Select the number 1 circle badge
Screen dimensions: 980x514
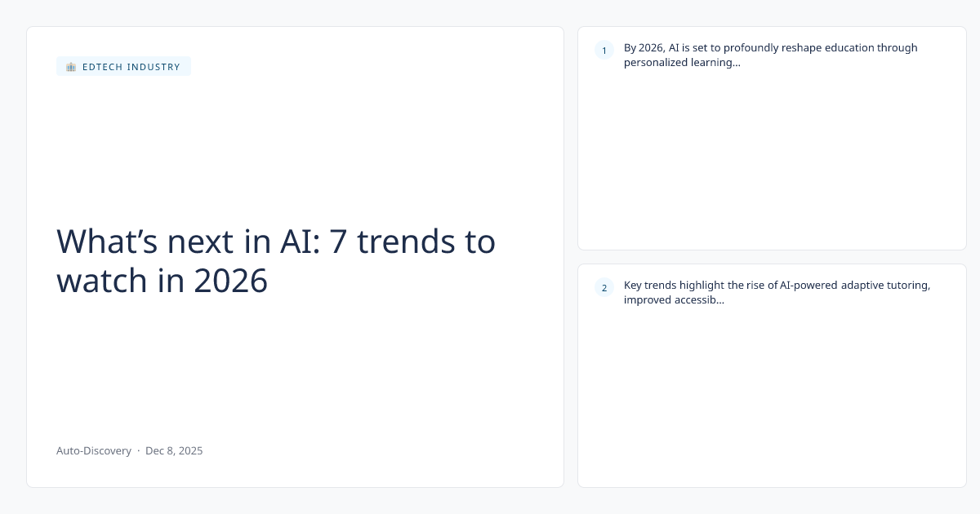604,51
